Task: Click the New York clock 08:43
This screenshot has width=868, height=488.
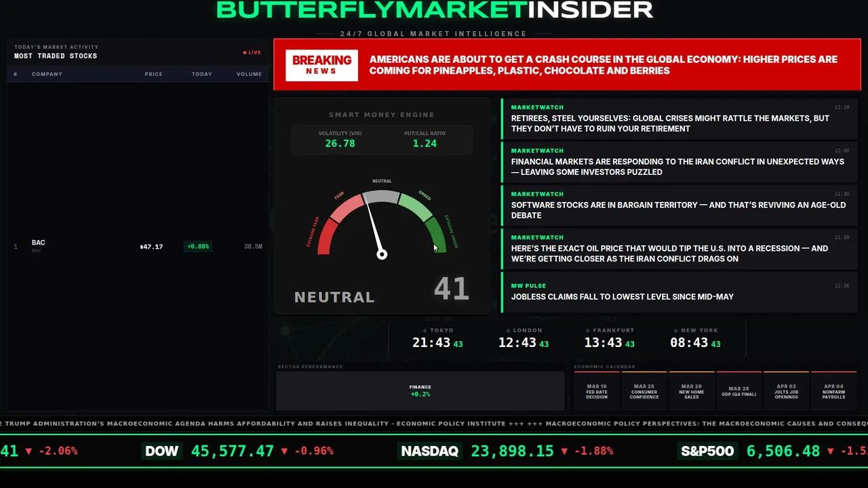Action: (x=689, y=343)
